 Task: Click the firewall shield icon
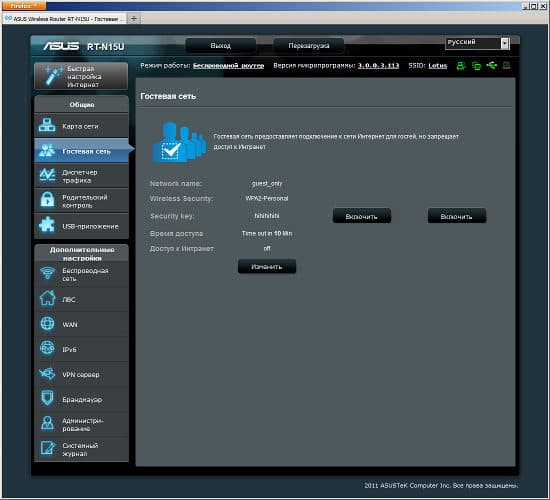47,399
